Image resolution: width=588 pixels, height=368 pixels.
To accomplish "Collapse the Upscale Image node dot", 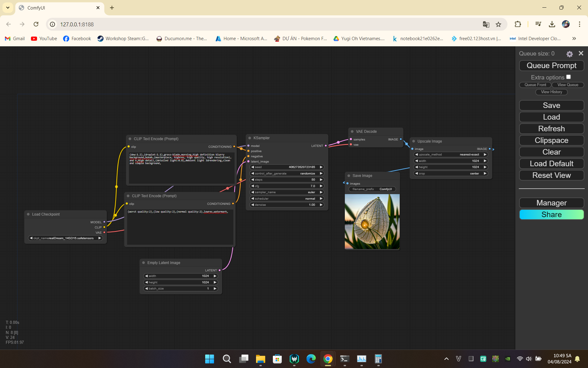I will coord(413,141).
